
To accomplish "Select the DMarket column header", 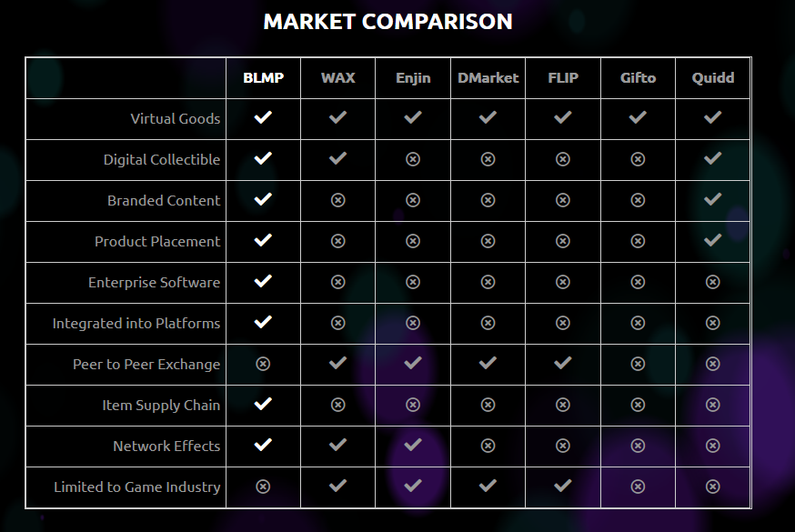I will coord(488,78).
